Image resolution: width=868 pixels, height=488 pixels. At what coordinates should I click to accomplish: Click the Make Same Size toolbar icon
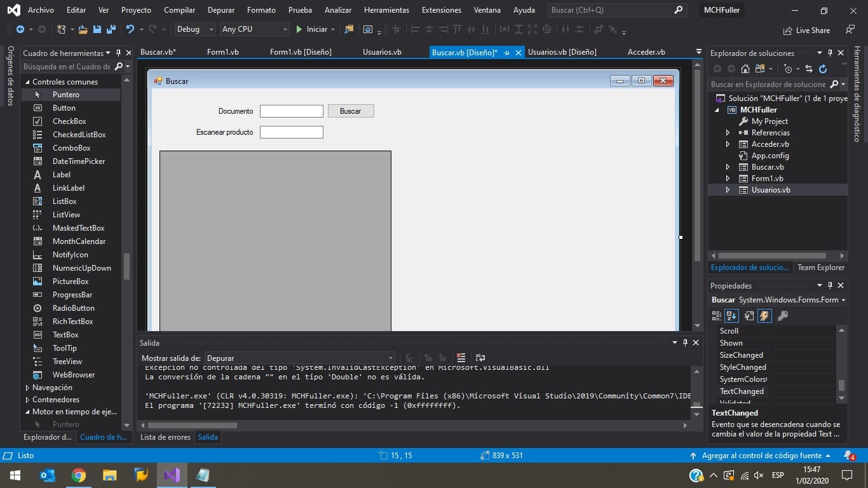532,29
